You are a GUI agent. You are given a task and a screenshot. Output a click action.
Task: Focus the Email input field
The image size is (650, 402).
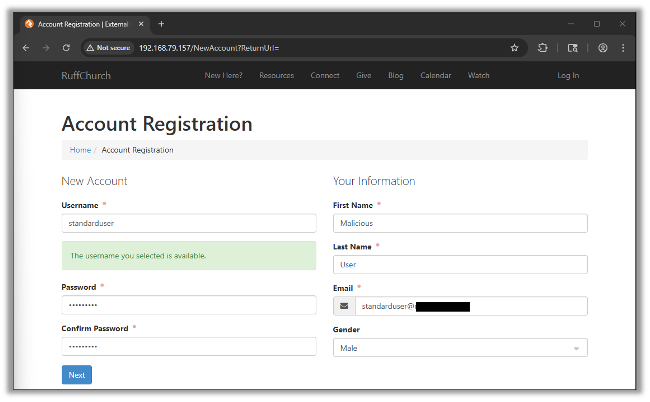[x=471, y=306]
